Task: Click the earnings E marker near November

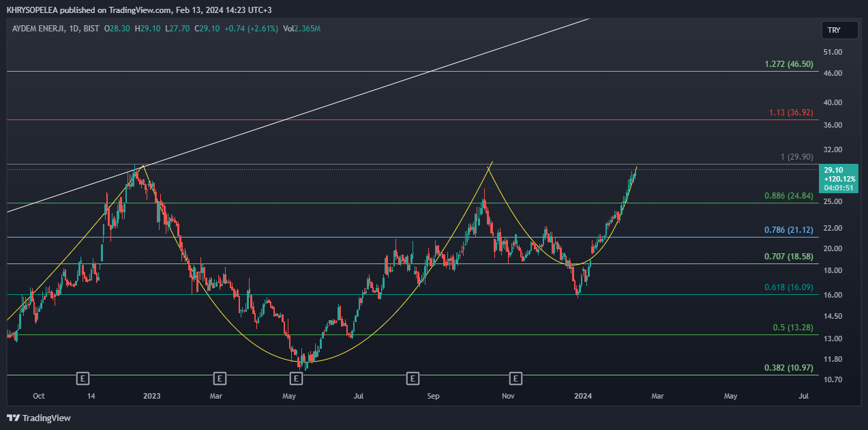Action: coord(516,377)
